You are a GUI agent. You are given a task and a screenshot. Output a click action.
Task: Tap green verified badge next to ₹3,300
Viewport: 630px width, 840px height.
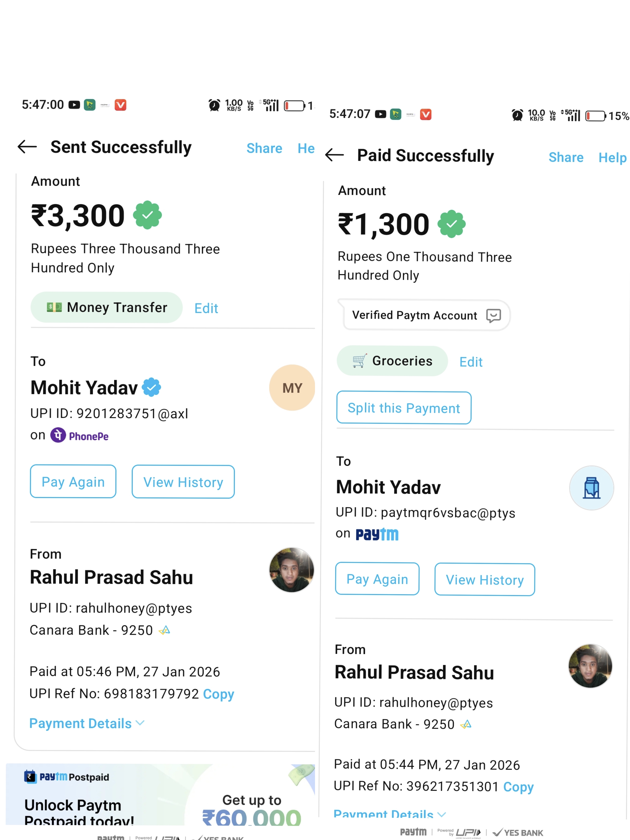pyautogui.click(x=147, y=215)
